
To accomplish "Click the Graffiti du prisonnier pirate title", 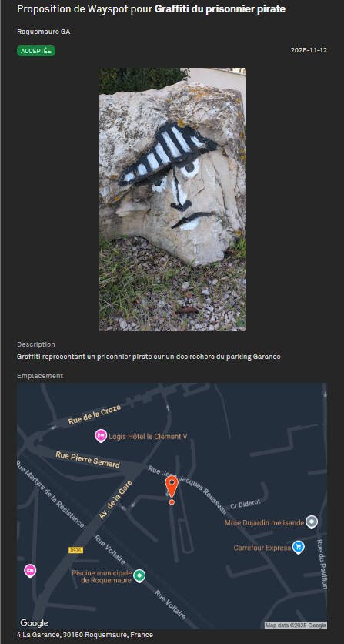I will tap(219, 9).
